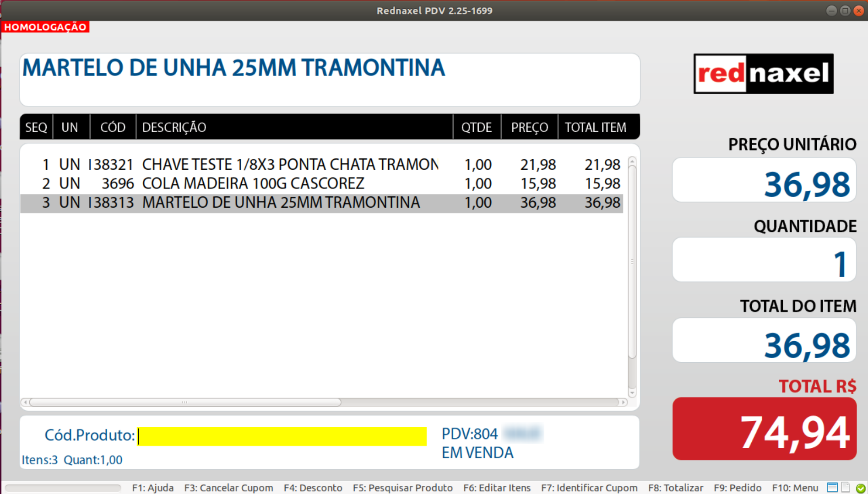The height and width of the screenshot is (494, 868).
Task: Select the COLA MADEIRA 100G CASCOREZ row
Action: click(x=275, y=183)
